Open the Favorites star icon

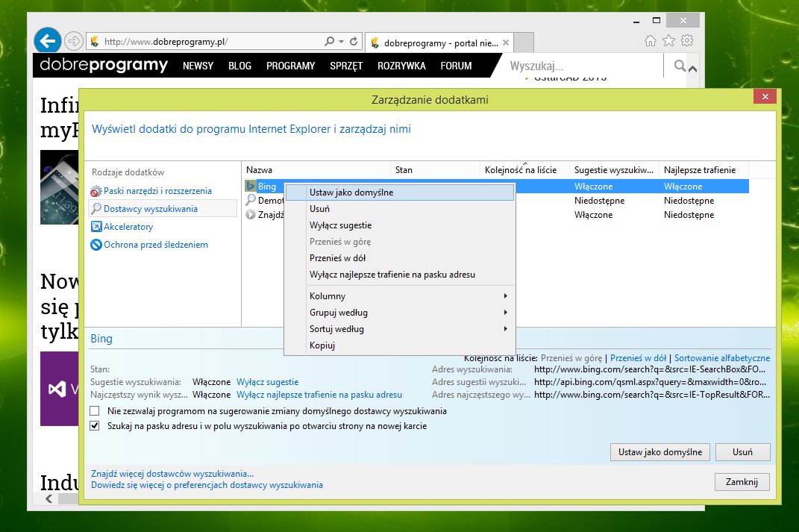[x=668, y=41]
